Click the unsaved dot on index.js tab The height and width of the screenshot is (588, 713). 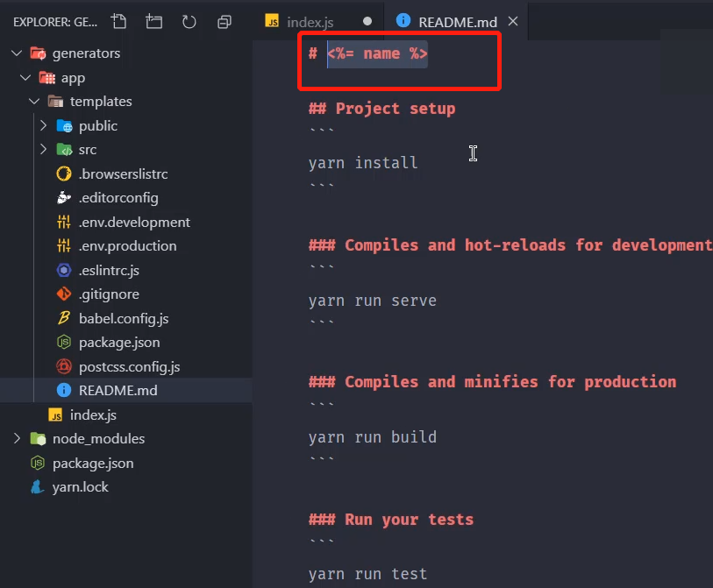[367, 21]
